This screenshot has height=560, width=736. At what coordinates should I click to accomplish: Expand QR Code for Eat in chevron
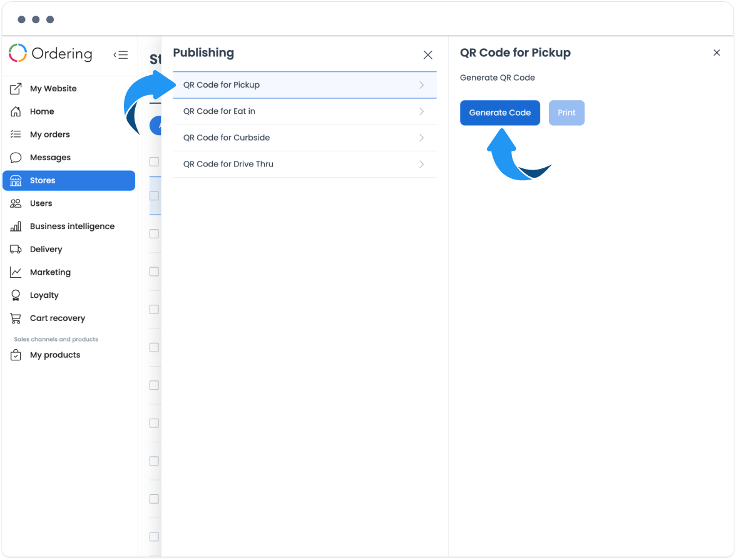422,111
